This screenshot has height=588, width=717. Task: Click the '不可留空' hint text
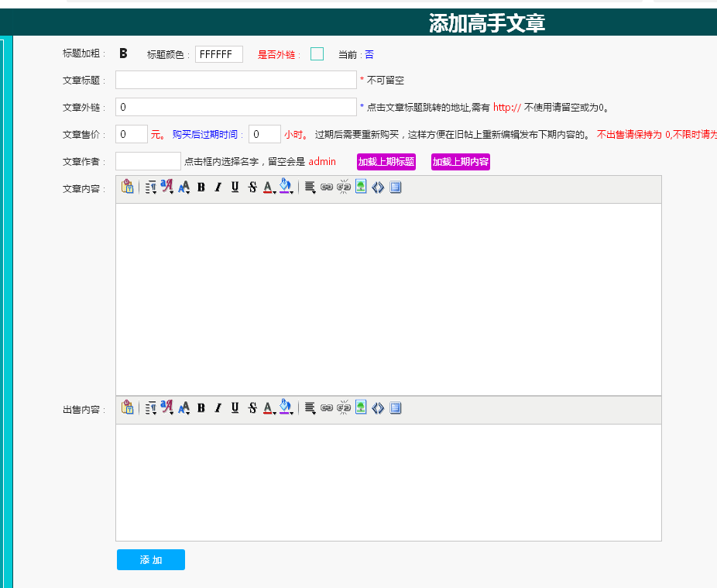click(386, 81)
